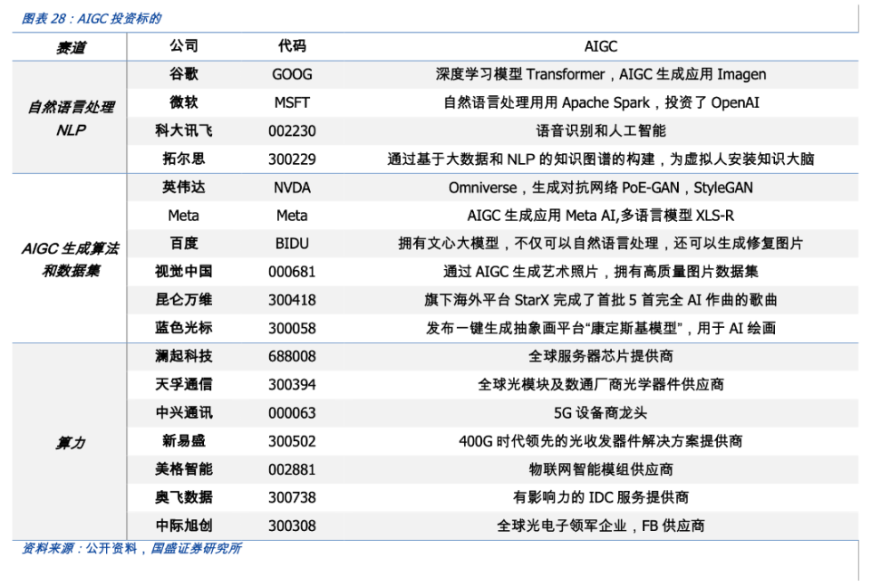
Task: Click the description mentioning Omniverse and StyleGAN
Action: tap(601, 188)
